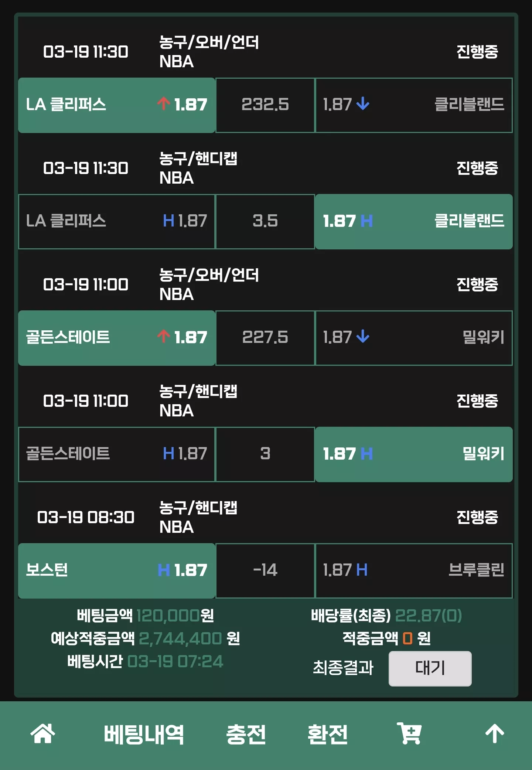Click the 227.5 over/under line cell
This screenshot has width=532, height=770.
point(265,338)
